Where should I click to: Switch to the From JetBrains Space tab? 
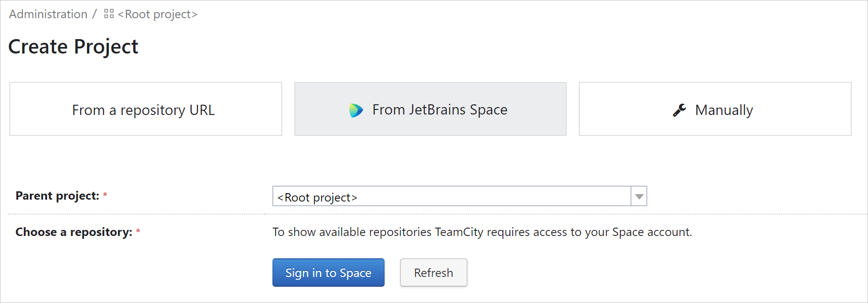coord(430,109)
